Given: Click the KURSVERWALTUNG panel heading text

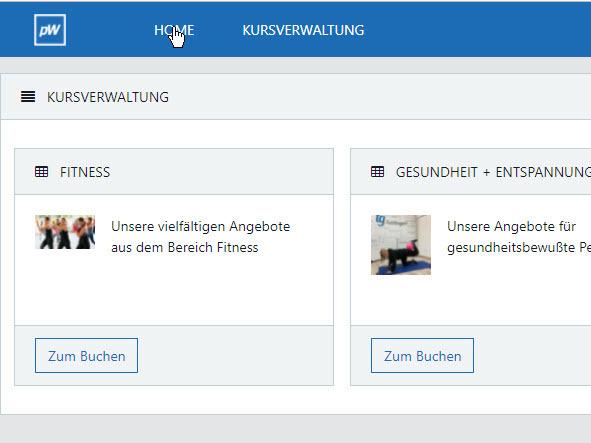Looking at the screenshot, I should pyautogui.click(x=108, y=97).
